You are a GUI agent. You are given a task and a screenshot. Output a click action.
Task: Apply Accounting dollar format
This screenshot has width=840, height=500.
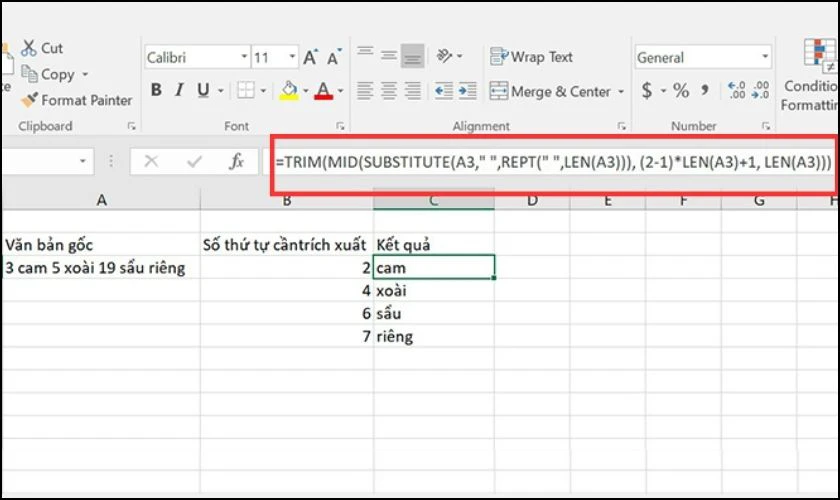[x=647, y=91]
